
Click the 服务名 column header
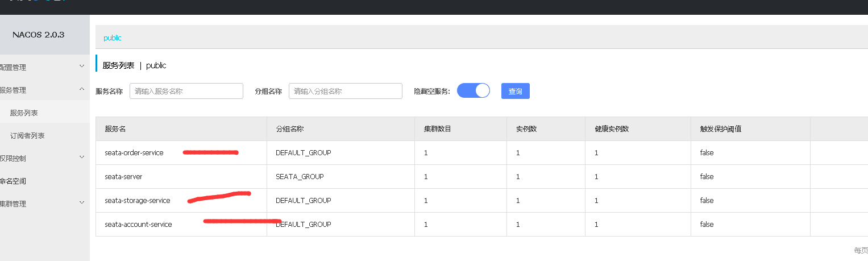point(115,129)
